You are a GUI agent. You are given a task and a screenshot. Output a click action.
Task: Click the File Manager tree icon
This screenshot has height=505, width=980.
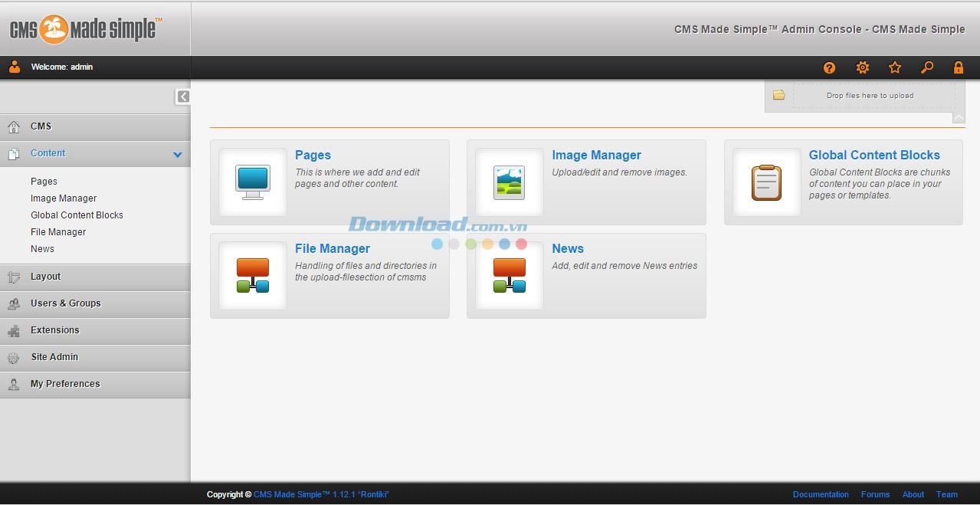point(253,276)
